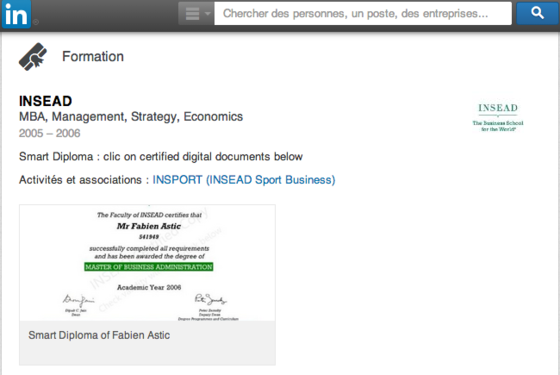Viewport: 560px width, 375px height.
Task: Open the Smart Diploma certificate thumbnail
Action: tap(147, 263)
